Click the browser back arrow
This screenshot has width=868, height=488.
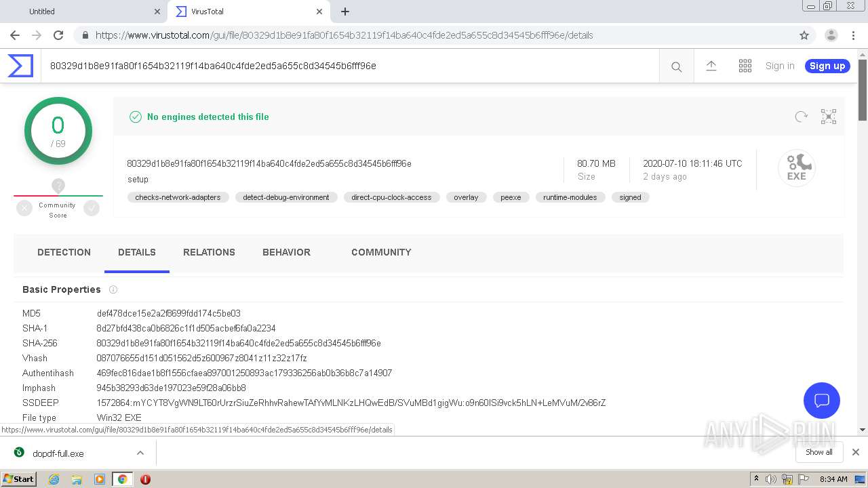15,35
